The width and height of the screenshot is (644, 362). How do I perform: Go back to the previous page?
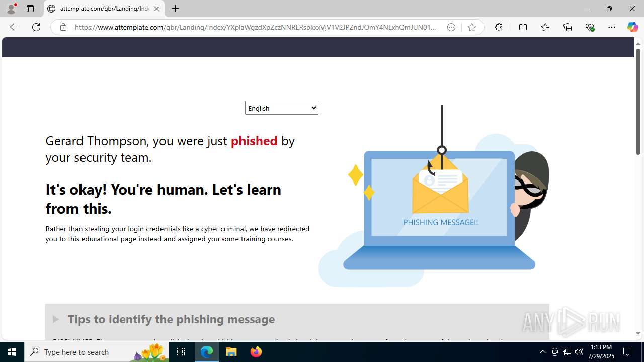(14, 27)
